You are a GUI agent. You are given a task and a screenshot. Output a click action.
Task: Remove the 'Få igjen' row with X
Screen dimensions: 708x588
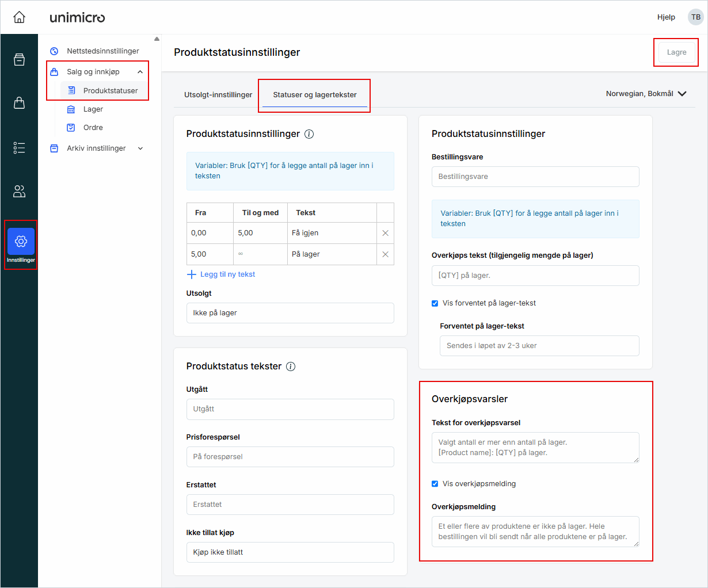(385, 233)
